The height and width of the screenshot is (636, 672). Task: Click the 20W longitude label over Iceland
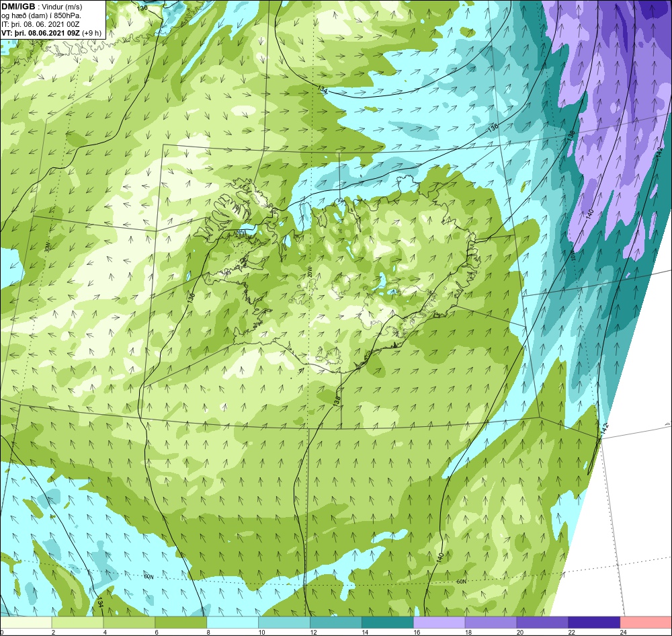(x=310, y=272)
